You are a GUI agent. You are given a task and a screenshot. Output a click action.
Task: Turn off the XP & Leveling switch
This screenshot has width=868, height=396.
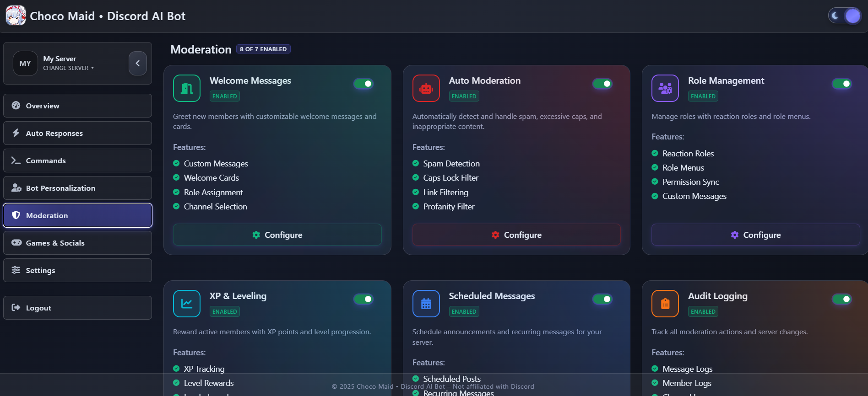[363, 299]
